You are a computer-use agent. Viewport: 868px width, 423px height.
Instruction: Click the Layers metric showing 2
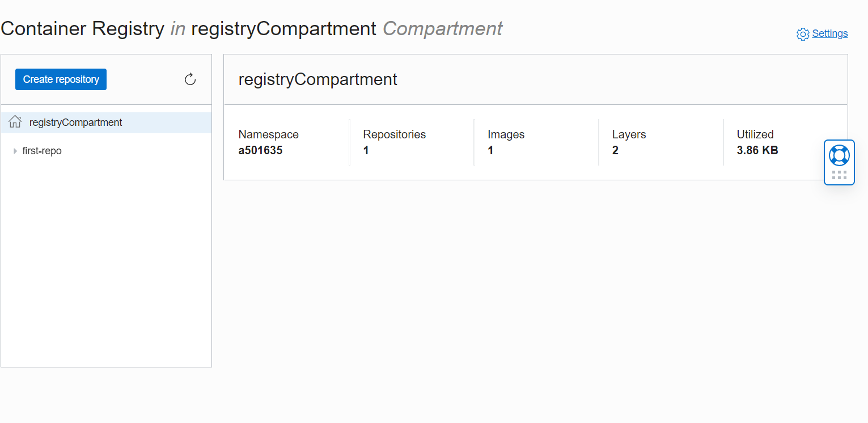(615, 150)
